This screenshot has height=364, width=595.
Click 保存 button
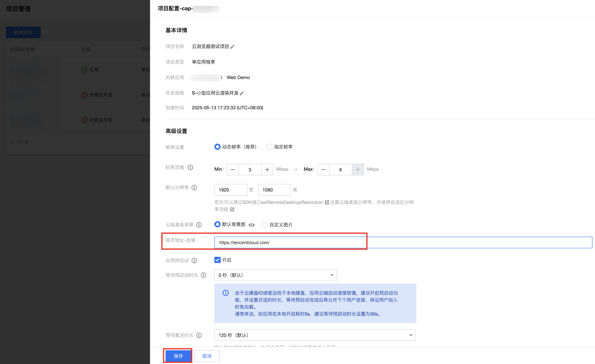pos(178,356)
